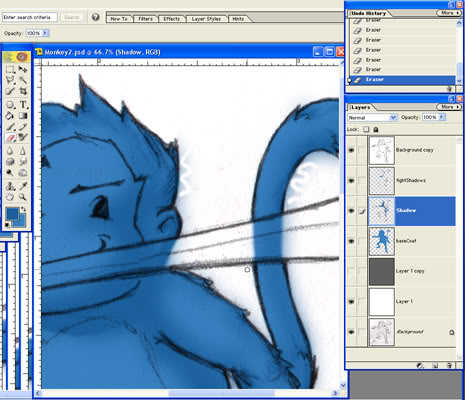Open Layers panel More menu
This screenshot has height=400, width=465.
click(449, 107)
